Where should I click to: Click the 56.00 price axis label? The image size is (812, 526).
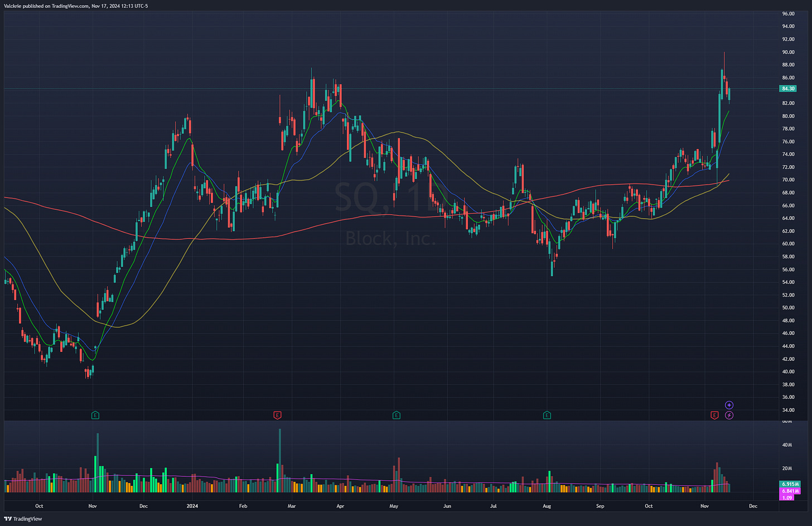(788, 269)
